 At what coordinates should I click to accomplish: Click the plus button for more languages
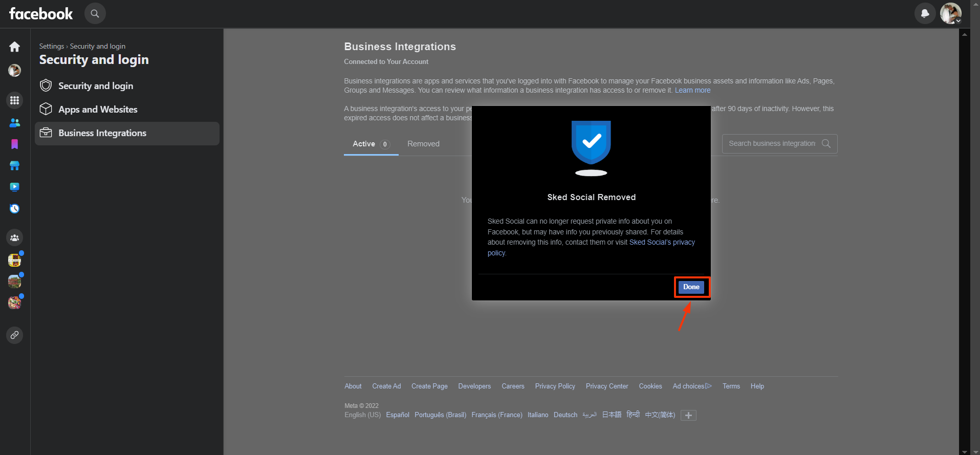click(689, 416)
